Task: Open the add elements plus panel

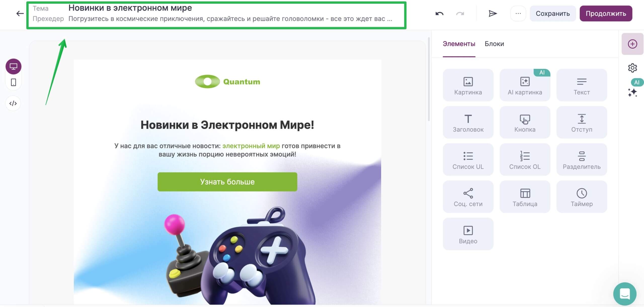Action: (632, 44)
